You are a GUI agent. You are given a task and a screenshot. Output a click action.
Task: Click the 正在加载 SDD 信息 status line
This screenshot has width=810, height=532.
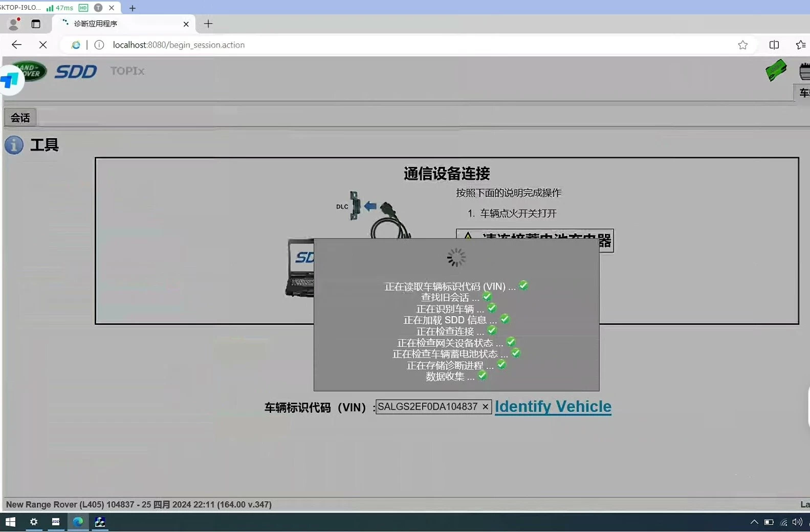tap(450, 320)
